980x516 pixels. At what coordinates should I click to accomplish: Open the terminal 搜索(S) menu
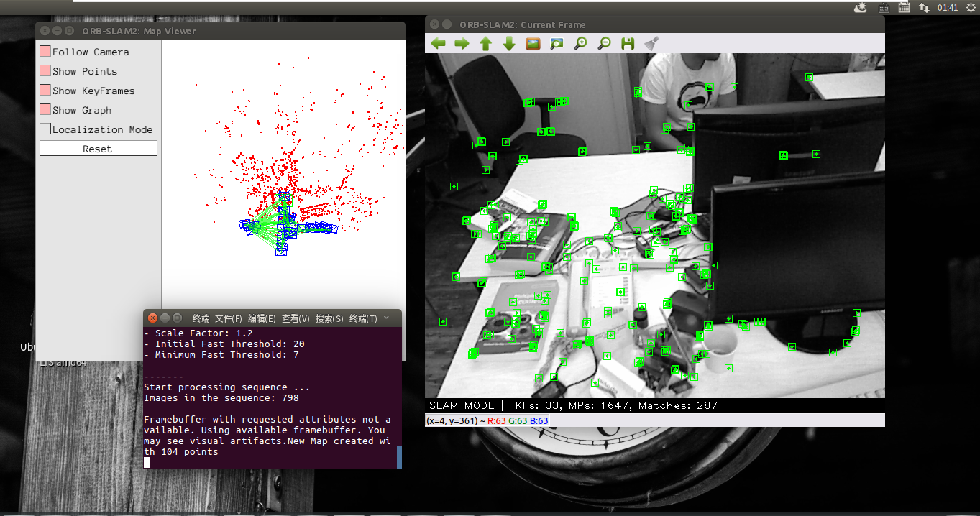coord(329,318)
